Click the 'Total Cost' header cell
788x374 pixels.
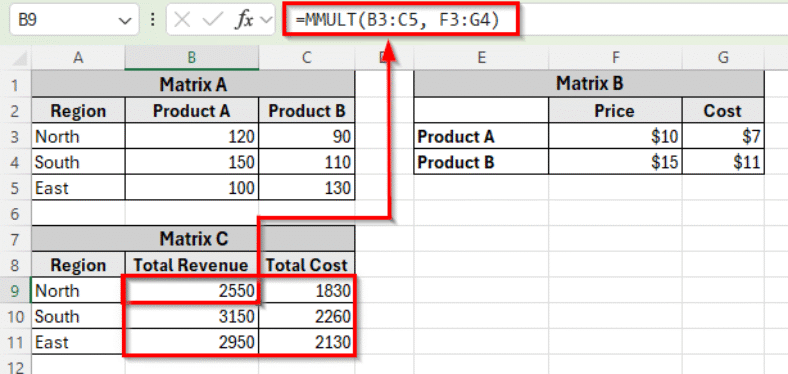[x=307, y=265]
